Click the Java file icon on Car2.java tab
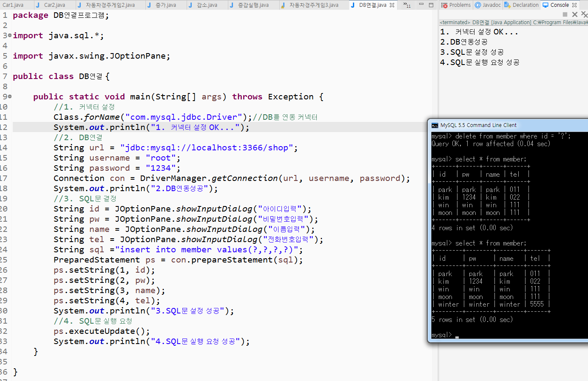This screenshot has width=588, height=381. (x=38, y=5)
